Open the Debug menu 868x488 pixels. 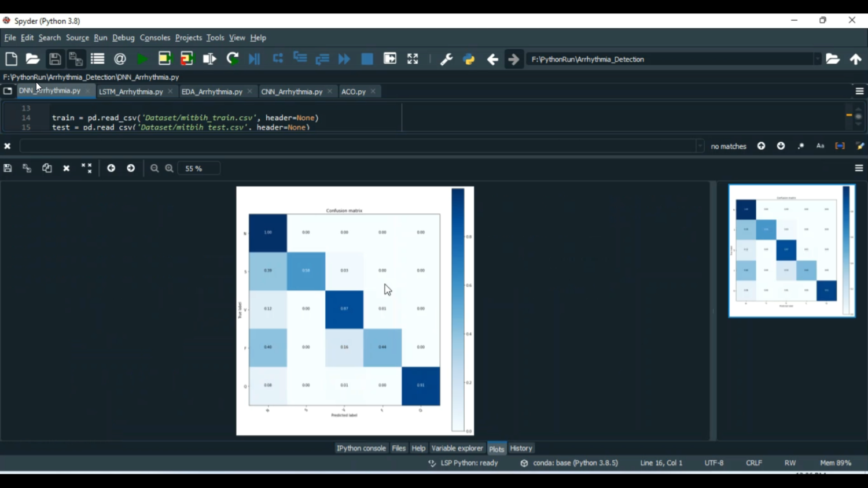click(x=123, y=38)
